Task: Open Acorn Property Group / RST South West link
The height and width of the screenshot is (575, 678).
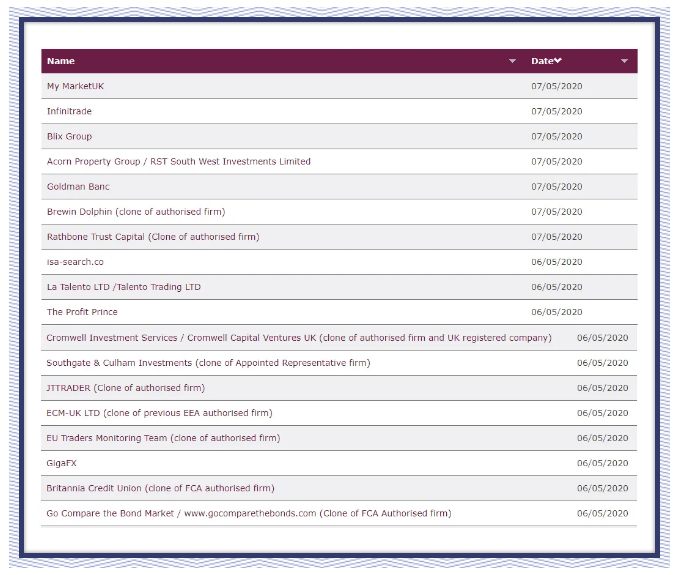Action: tap(179, 161)
